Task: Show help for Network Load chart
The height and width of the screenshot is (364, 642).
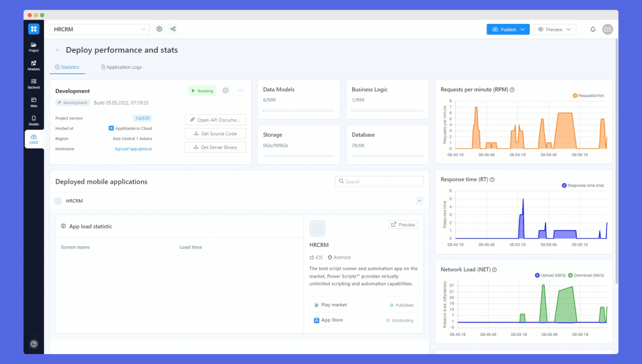Action: (495, 269)
